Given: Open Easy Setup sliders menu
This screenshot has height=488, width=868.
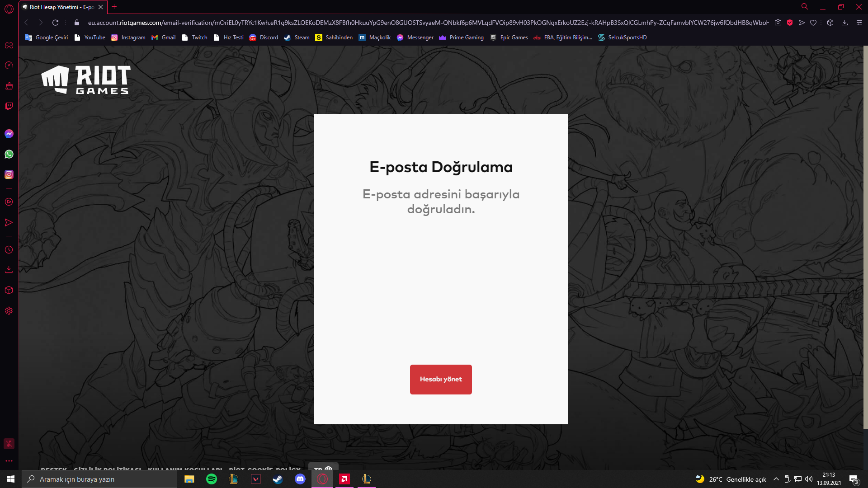Looking at the screenshot, I should (x=859, y=23).
